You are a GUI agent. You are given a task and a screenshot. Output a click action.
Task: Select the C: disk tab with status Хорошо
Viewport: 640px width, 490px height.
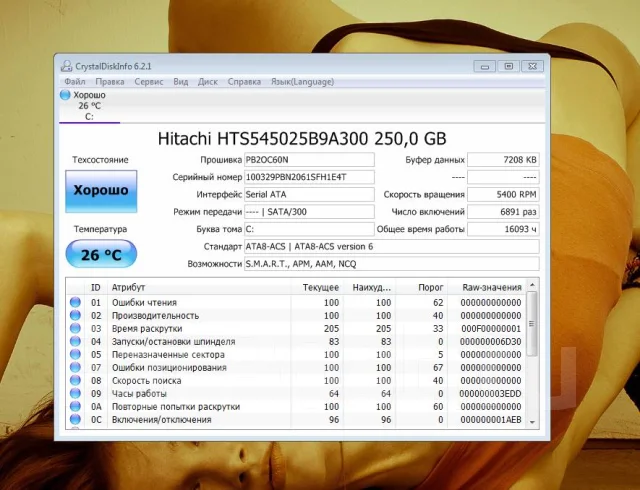pyautogui.click(x=89, y=106)
